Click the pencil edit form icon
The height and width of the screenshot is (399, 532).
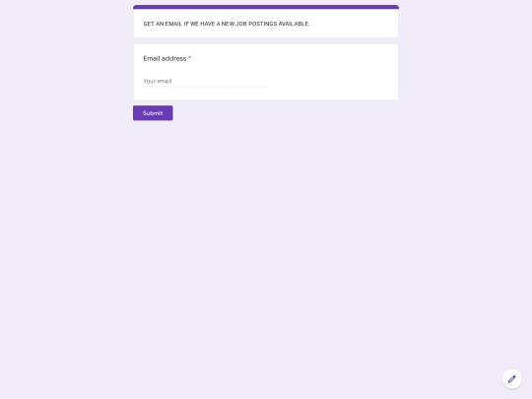[x=511, y=379]
